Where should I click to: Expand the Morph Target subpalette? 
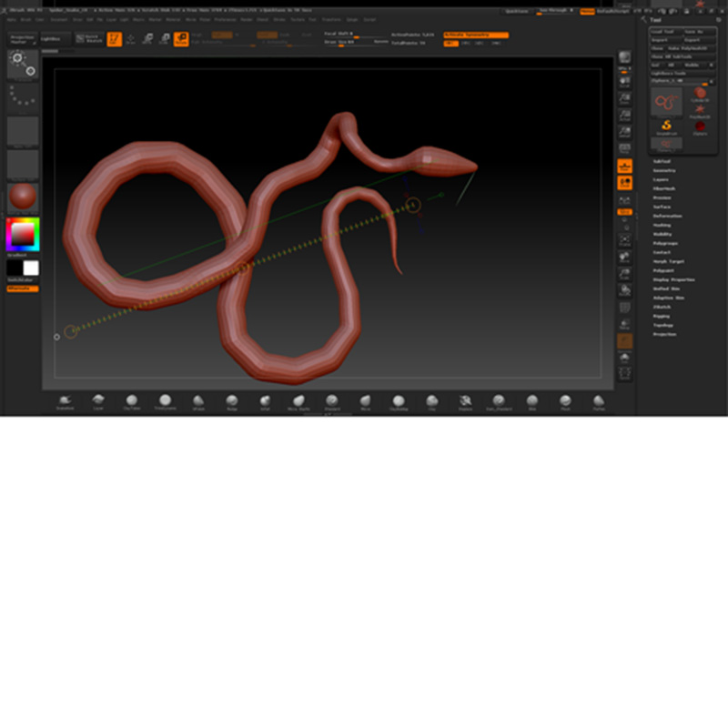[x=668, y=261]
